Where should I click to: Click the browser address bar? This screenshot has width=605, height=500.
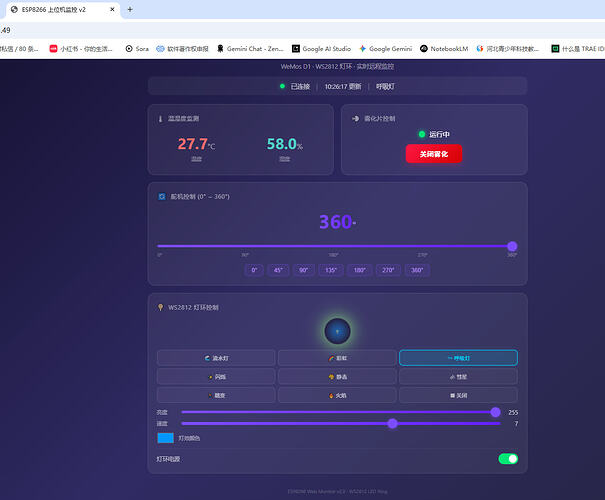[x=302, y=30]
